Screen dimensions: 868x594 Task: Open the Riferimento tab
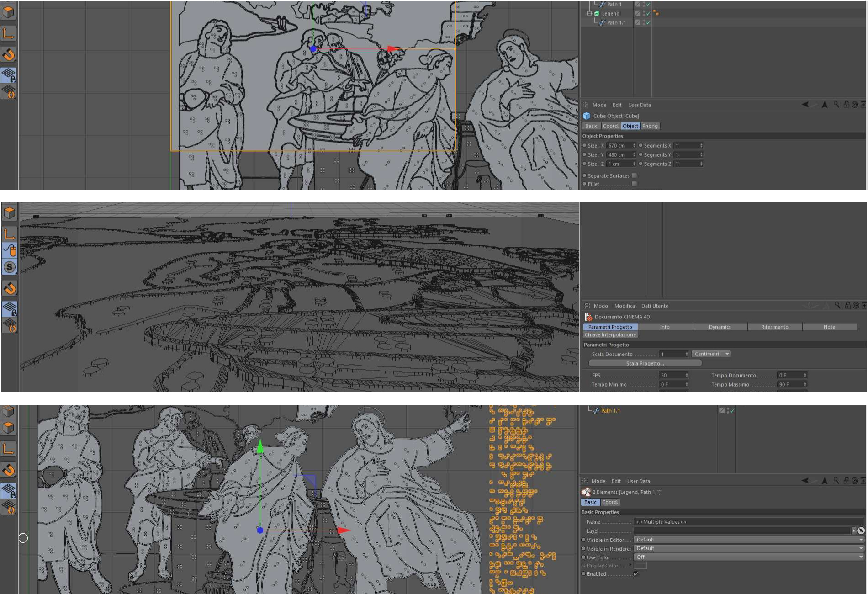(775, 327)
